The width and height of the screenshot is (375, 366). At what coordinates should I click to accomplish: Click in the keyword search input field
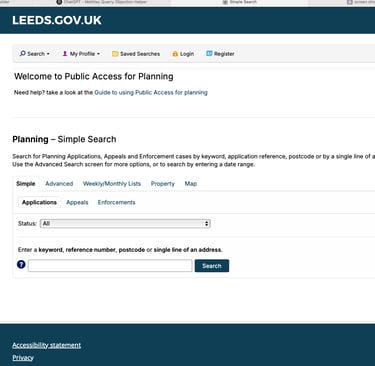click(110, 266)
